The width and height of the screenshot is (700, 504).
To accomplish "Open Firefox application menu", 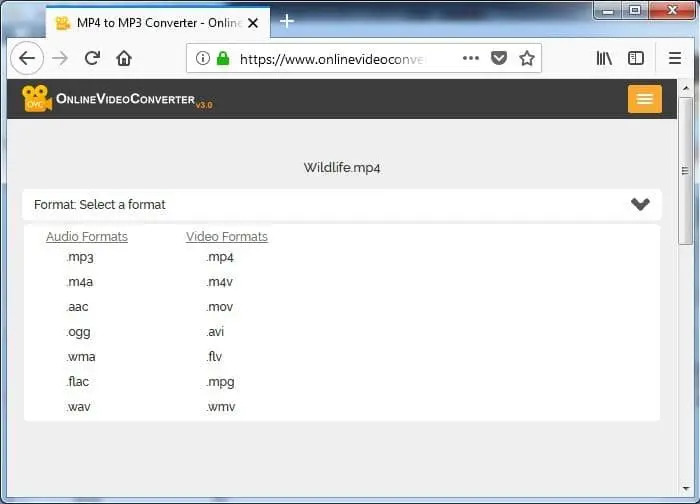I will point(675,58).
